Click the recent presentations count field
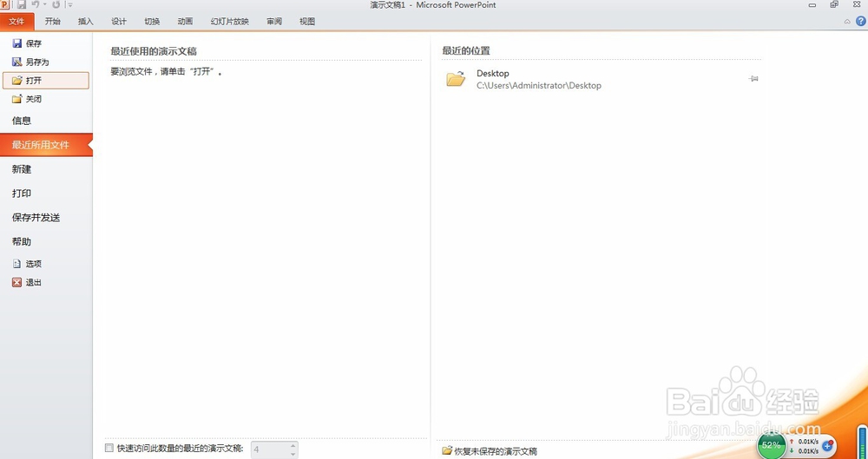Viewport: 868px width, 459px height. (x=270, y=449)
